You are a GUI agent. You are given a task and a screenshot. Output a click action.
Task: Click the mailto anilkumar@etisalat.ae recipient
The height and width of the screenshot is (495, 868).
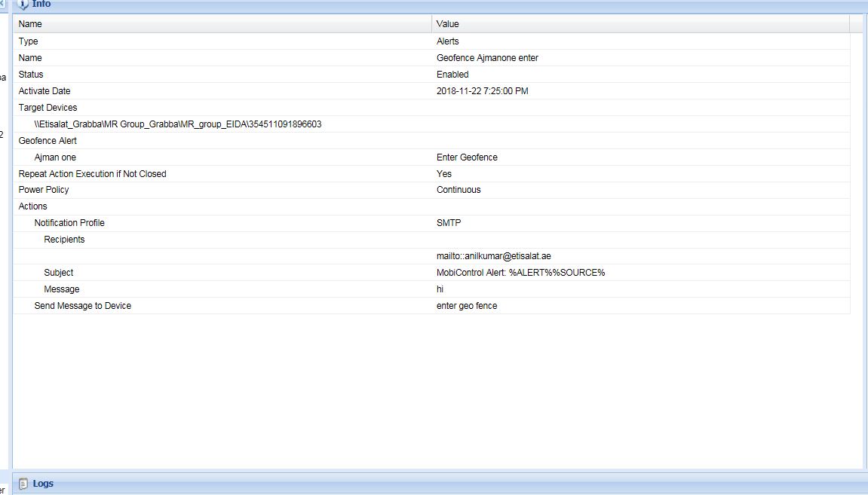493,256
